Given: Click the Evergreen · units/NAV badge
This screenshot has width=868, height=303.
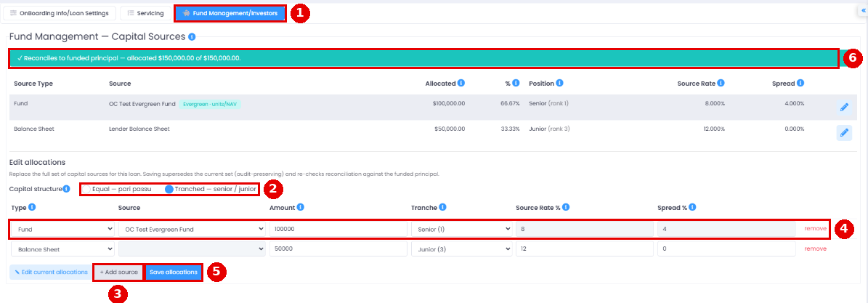Looking at the screenshot, I should tap(209, 104).
